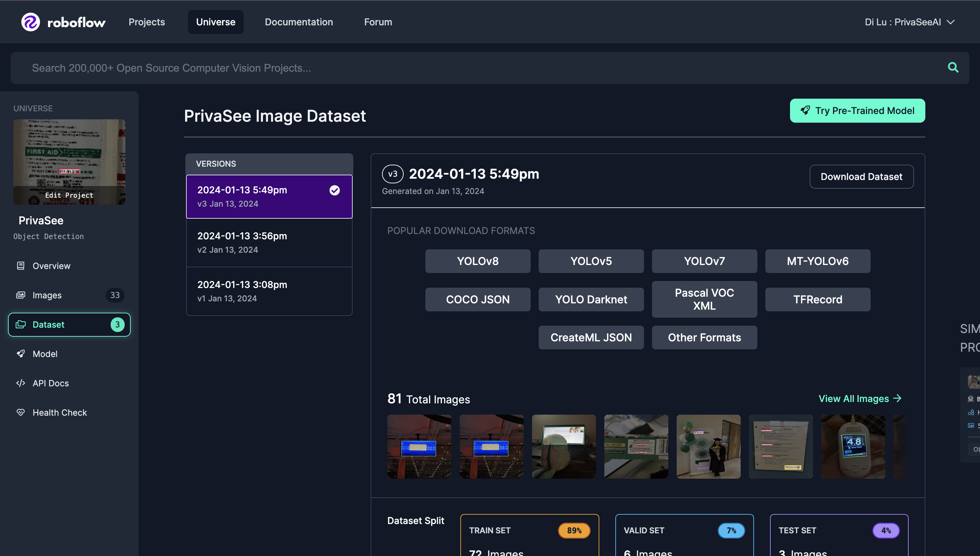Click the PrivaSee project name in sidebar

(41, 220)
